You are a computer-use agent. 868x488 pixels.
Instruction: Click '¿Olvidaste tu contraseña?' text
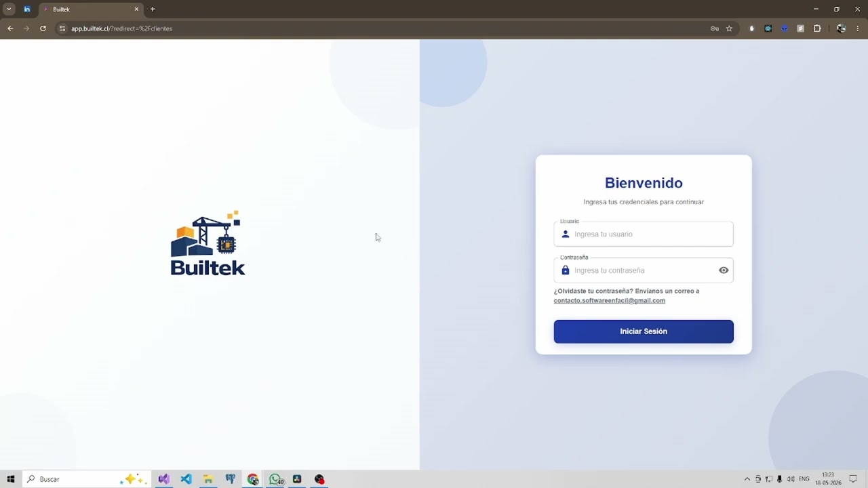click(593, 291)
